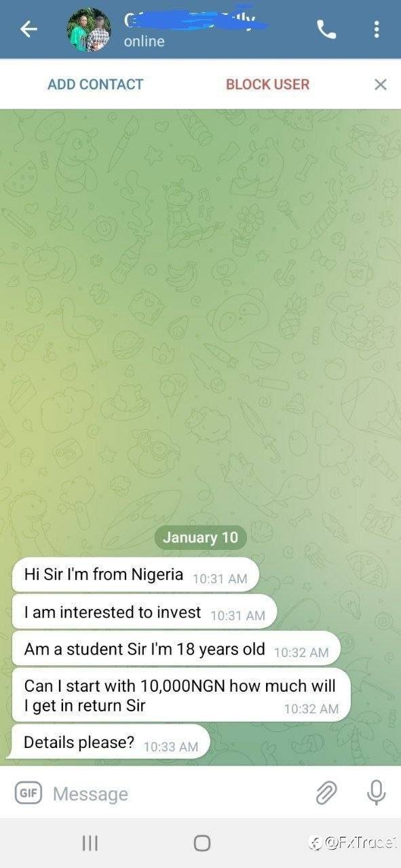
Task: Select message "Hi Sir I'm from Nigeria"
Action: (135, 575)
